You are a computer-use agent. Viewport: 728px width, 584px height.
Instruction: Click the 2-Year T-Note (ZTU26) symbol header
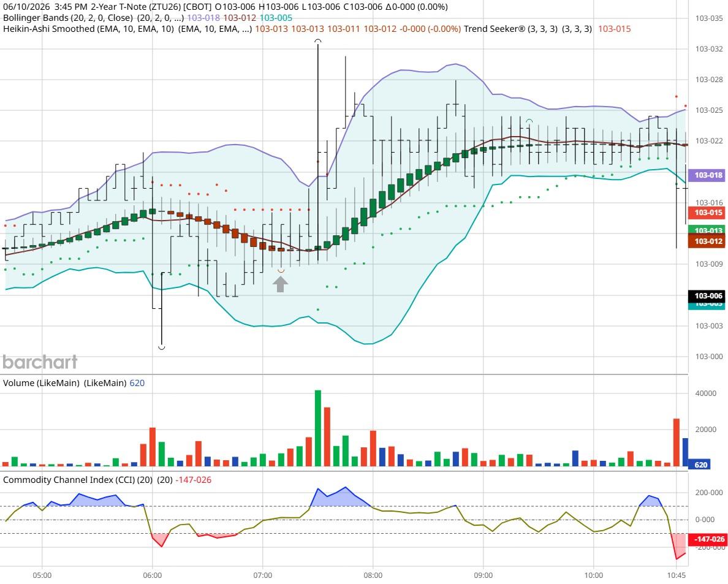(150, 7)
